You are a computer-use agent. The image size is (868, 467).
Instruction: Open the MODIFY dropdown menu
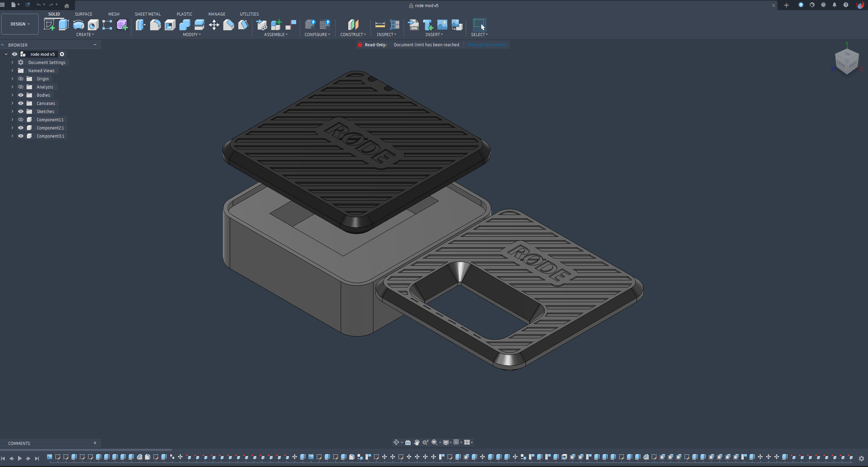click(x=192, y=35)
